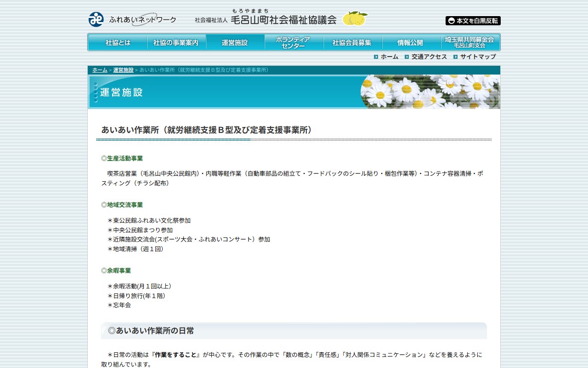Viewport: 588px width, 368px height.
Task: Click the 近隣施設交流会 line
Action: click(x=188, y=239)
